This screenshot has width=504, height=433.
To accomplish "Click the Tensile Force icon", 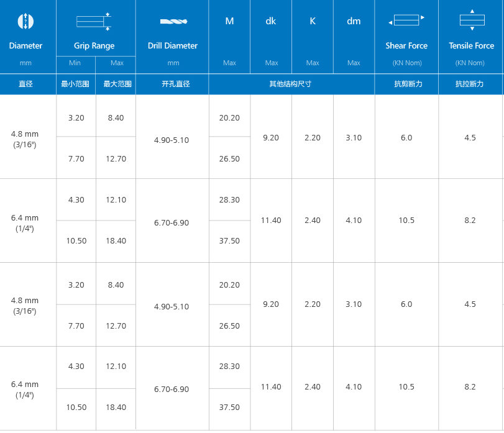I will coord(471,21).
